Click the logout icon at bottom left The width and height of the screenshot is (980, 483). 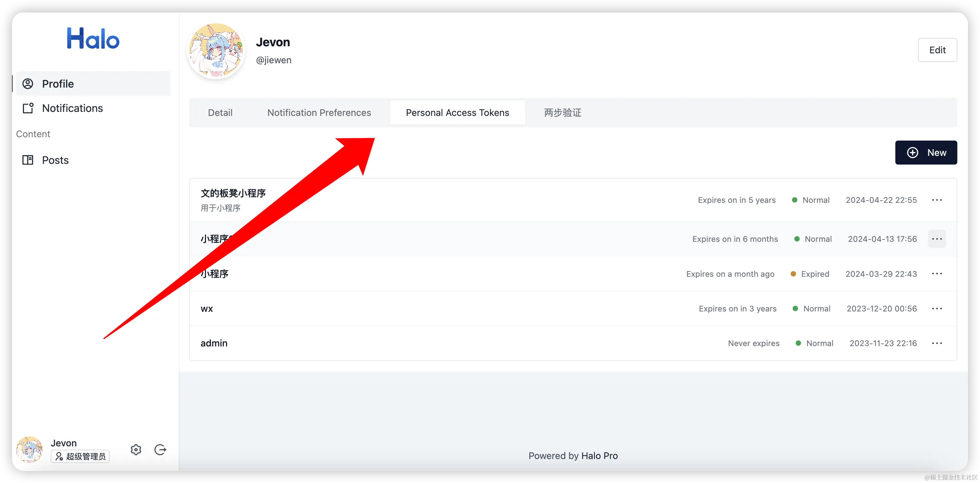click(x=160, y=450)
